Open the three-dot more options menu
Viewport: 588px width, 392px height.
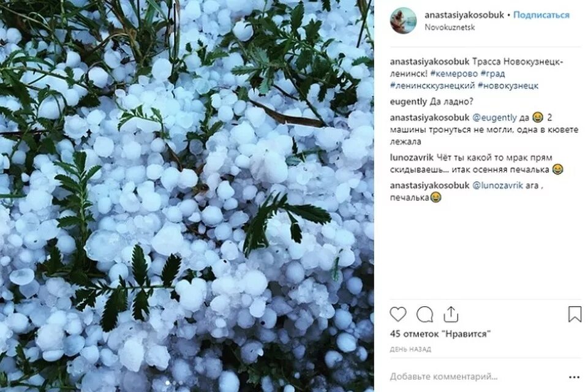click(x=574, y=377)
